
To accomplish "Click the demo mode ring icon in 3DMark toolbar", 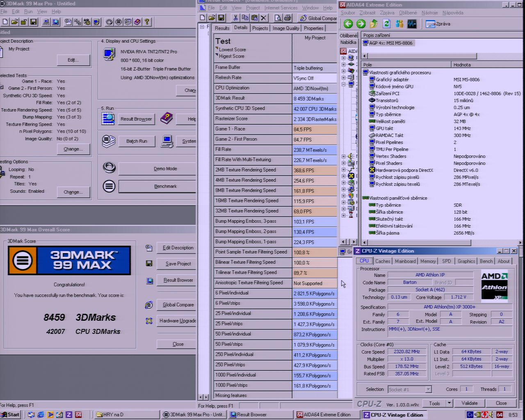I will coord(109,22).
